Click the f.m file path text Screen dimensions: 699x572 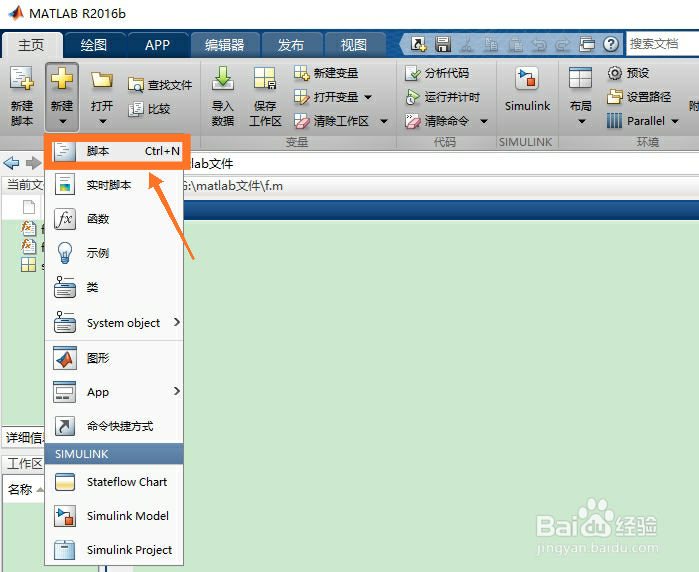tap(234, 185)
